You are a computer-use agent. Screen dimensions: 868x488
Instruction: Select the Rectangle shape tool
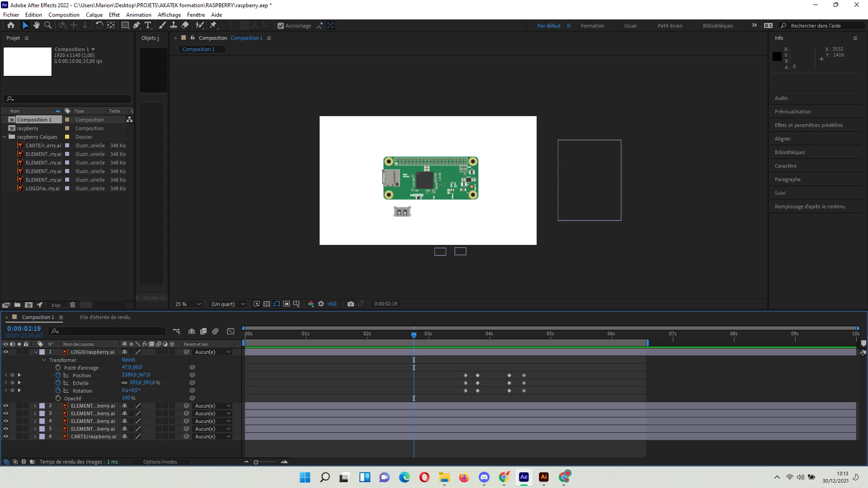click(x=125, y=25)
